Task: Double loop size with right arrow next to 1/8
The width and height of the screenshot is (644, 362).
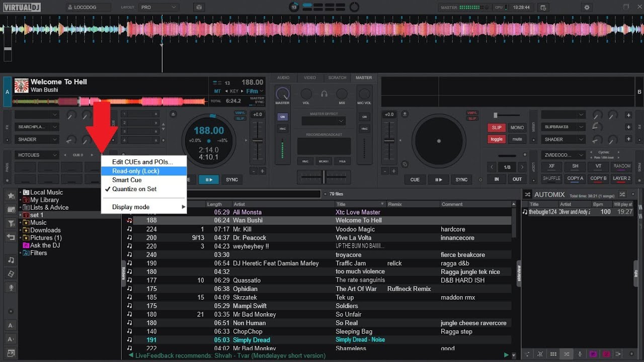Action: 522,167
